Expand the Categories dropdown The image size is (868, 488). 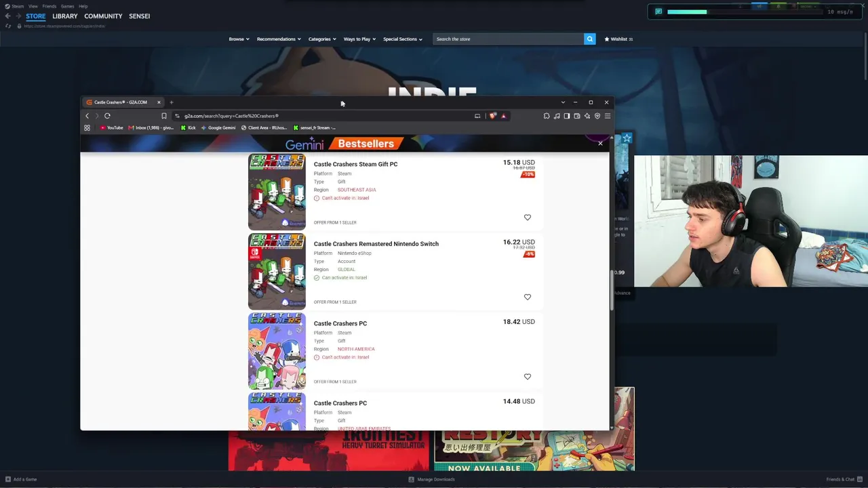[322, 39]
